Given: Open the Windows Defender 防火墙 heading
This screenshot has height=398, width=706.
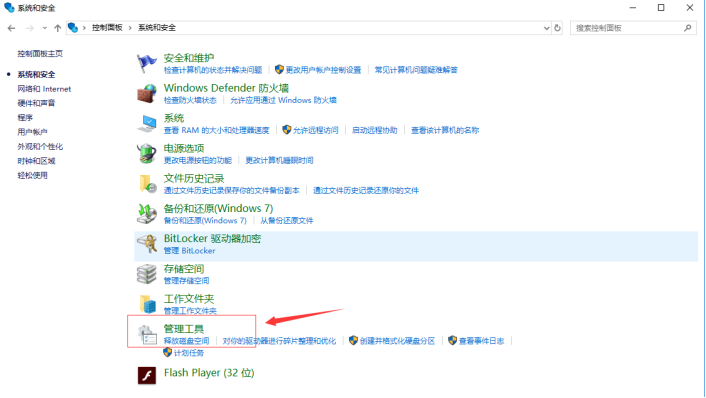Looking at the screenshot, I should pos(226,88).
